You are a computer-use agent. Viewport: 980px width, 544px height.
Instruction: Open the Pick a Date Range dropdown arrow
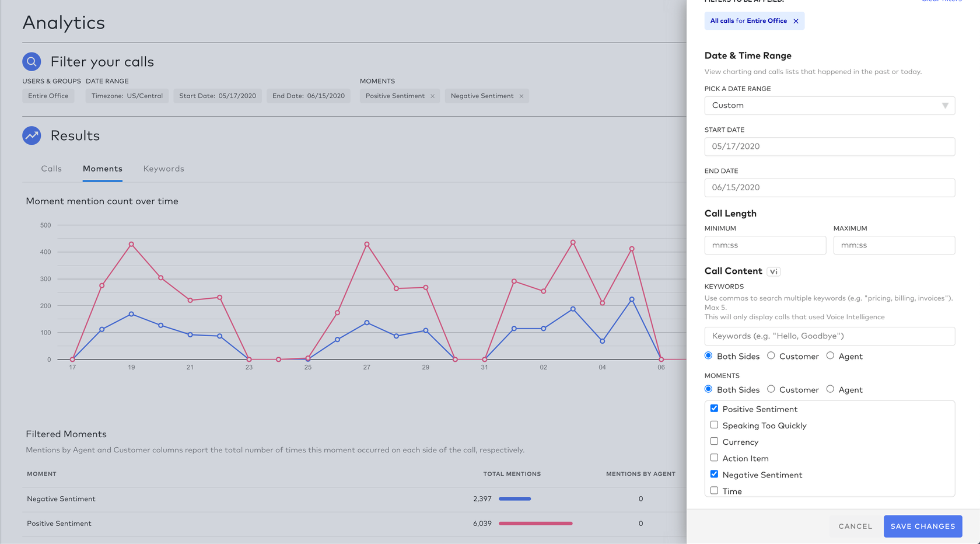click(945, 106)
